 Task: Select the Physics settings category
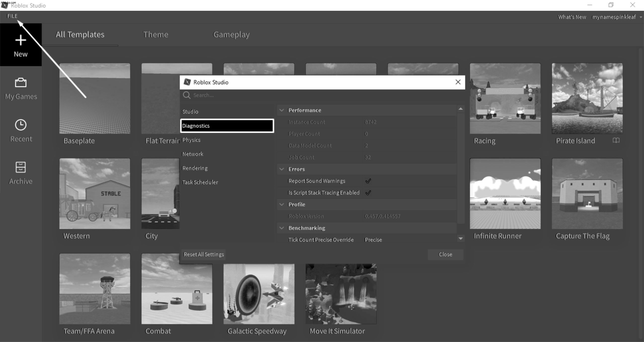(x=227, y=140)
